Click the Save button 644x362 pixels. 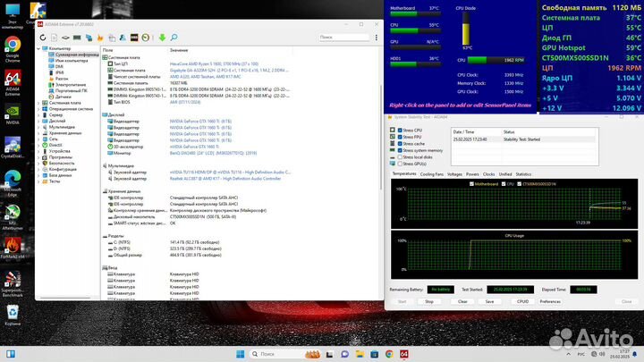pos(489,302)
